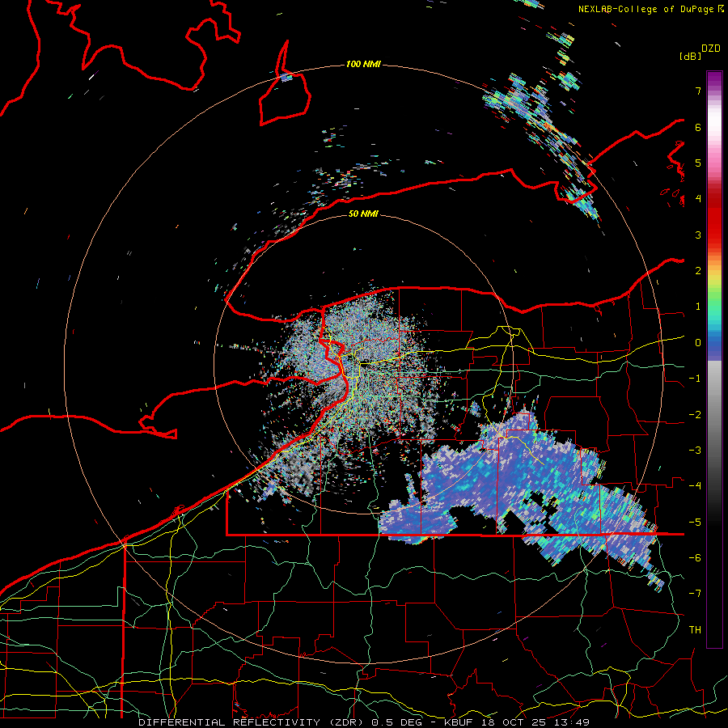The width and height of the screenshot is (728, 728).
Task: Click the 4 value on the color scale
Action: pos(698,199)
